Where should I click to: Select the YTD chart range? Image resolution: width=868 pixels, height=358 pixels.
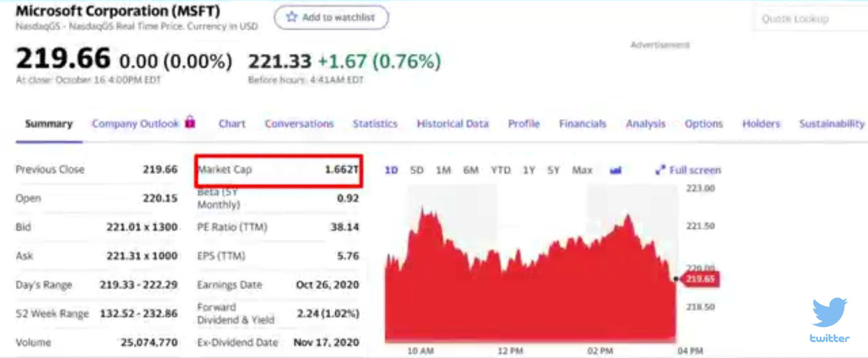(x=500, y=170)
